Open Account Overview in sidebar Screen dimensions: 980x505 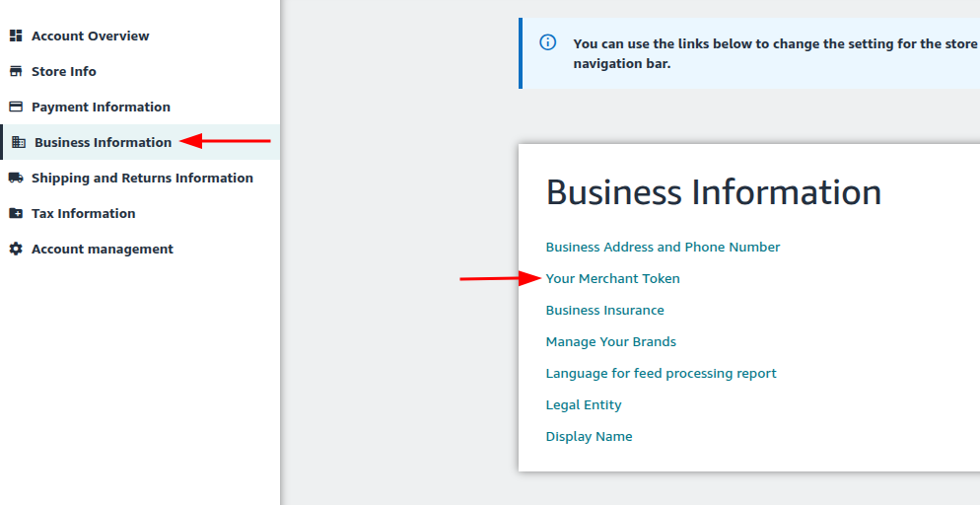tap(91, 36)
